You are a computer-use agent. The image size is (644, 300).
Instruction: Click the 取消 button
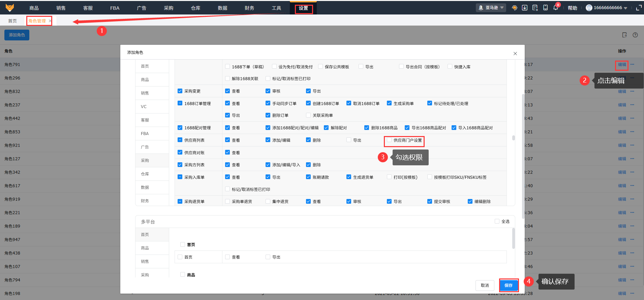[x=485, y=286]
